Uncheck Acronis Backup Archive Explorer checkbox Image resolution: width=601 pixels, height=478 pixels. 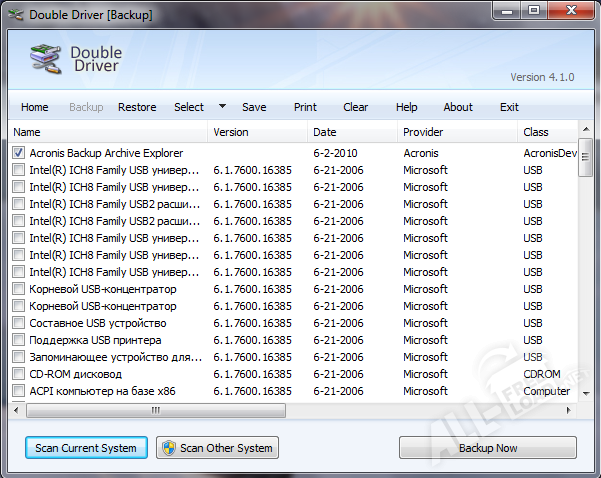click(x=19, y=153)
